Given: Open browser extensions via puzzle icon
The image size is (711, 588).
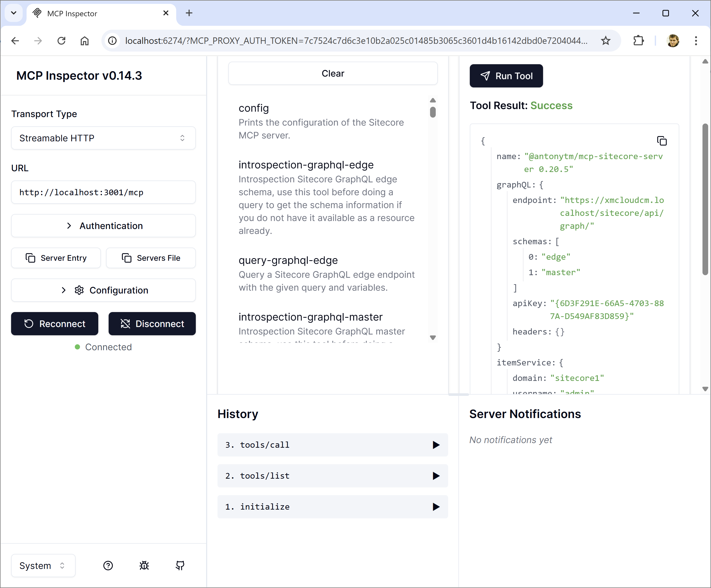Looking at the screenshot, I should pyautogui.click(x=639, y=41).
